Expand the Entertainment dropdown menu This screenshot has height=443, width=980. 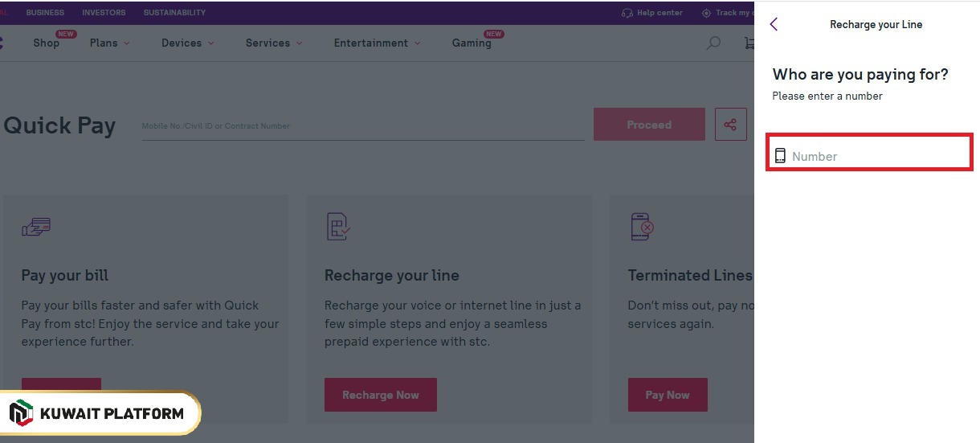pyautogui.click(x=377, y=43)
